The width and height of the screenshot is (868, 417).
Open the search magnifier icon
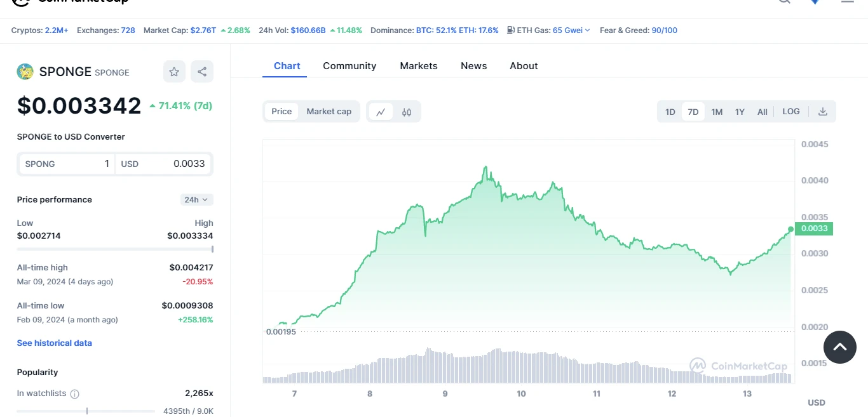[784, 2]
